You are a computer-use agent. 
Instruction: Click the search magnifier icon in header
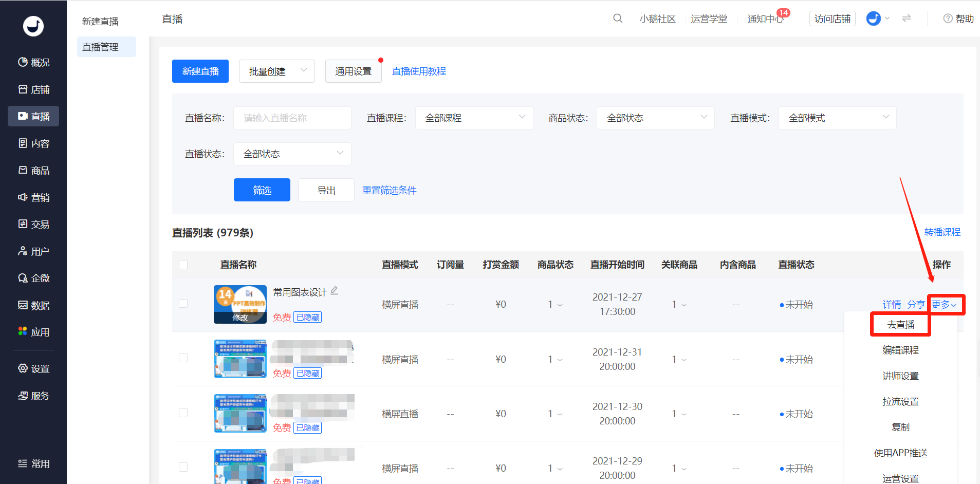pyautogui.click(x=618, y=18)
